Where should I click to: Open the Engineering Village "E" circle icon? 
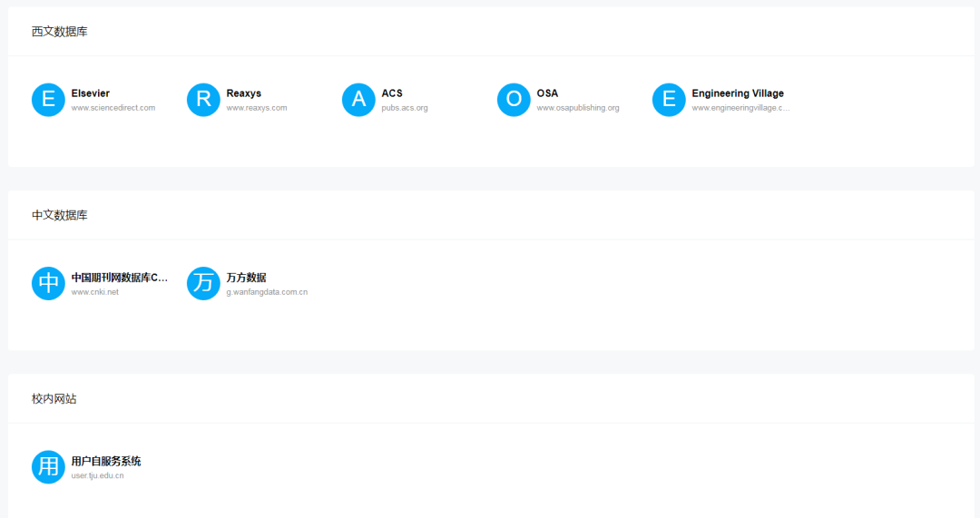point(669,100)
